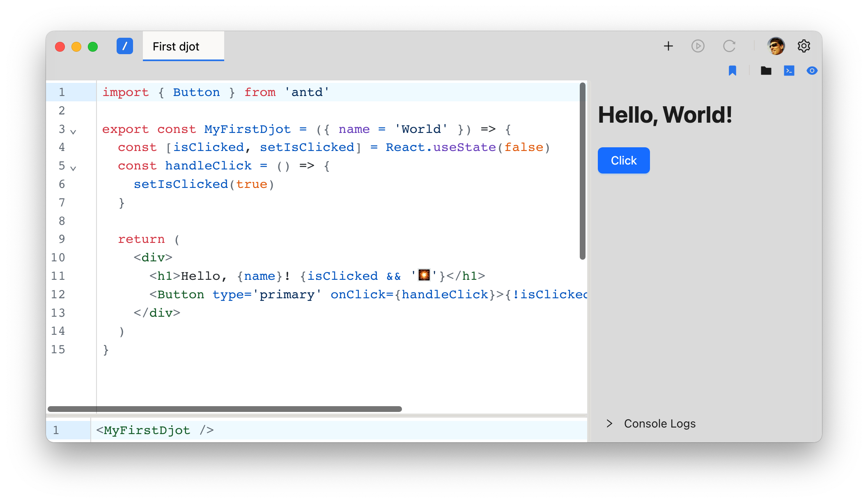Collapse the fold arrow on line 5
Screen dimensions: 868x503
73,168
